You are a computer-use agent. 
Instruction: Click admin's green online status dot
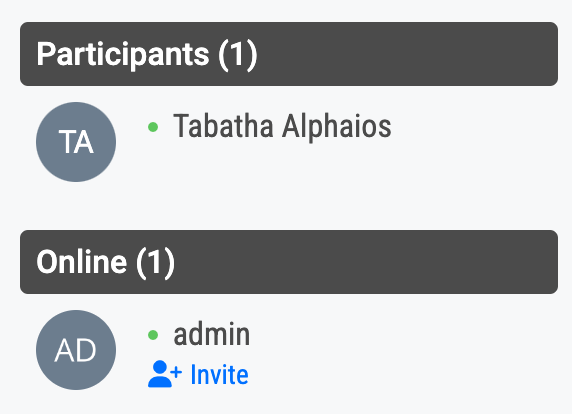coord(153,335)
